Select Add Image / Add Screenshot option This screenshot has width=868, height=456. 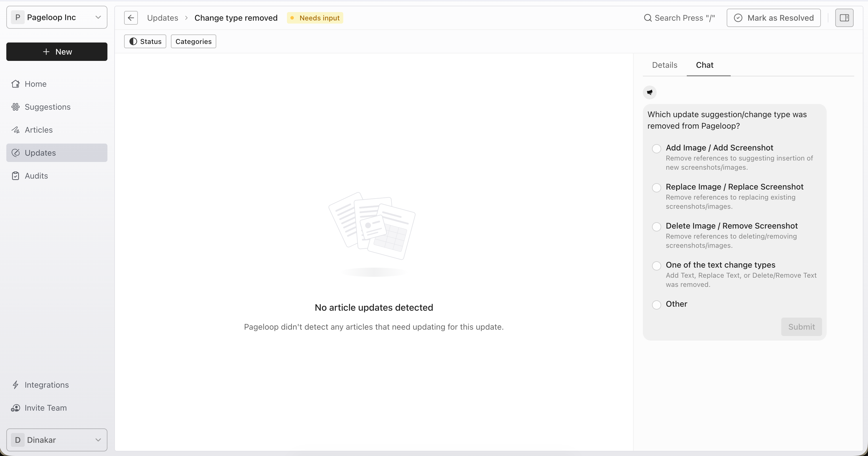pyautogui.click(x=656, y=148)
